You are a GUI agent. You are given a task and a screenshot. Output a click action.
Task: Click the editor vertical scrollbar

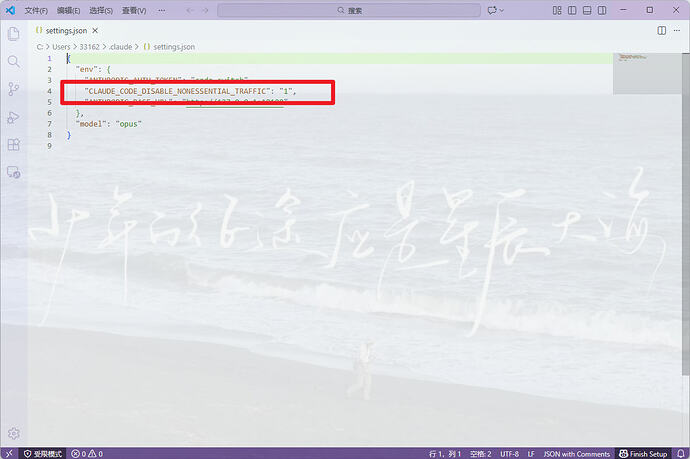(x=686, y=214)
